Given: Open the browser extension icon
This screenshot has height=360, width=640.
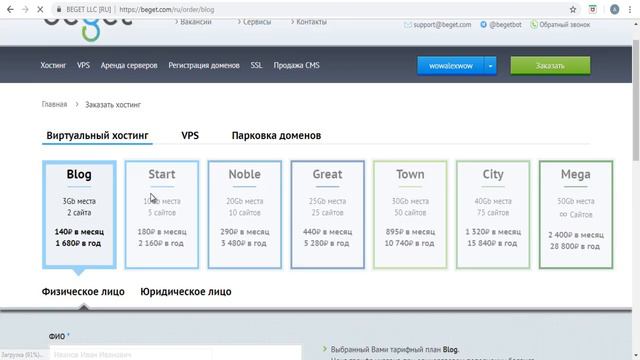Looking at the screenshot, I should (593, 9).
